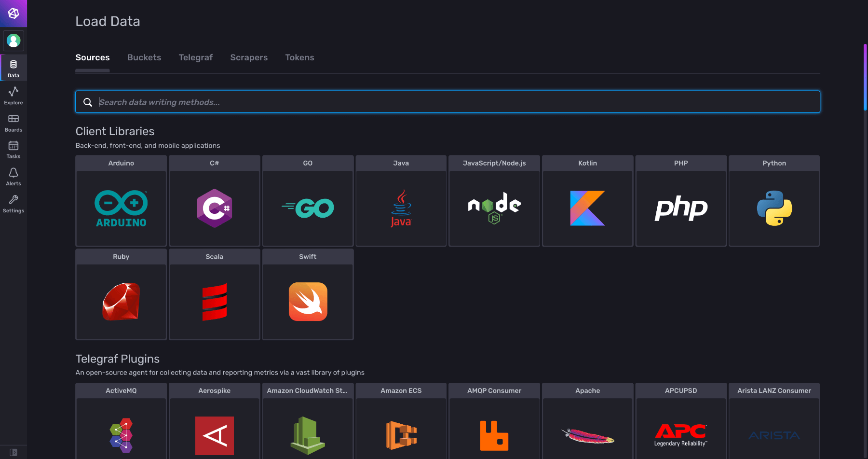Open the Explore graph view
Image resolution: width=868 pixels, height=459 pixels.
pyautogui.click(x=13, y=95)
